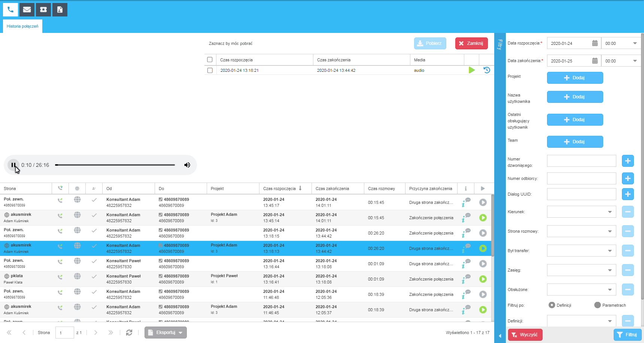The width and height of the screenshot is (644, 343).
Task: Switch to Historia połączeń tab
Action: [x=22, y=27]
